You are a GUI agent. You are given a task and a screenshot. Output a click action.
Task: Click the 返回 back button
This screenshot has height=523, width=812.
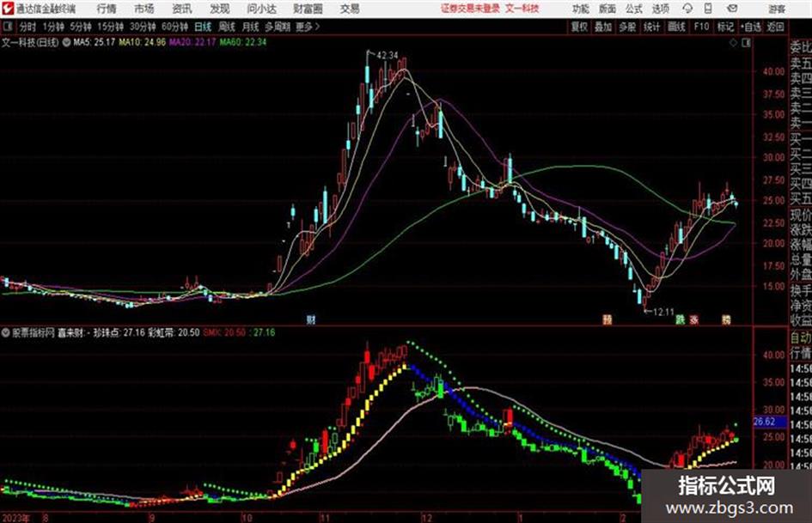(775, 27)
